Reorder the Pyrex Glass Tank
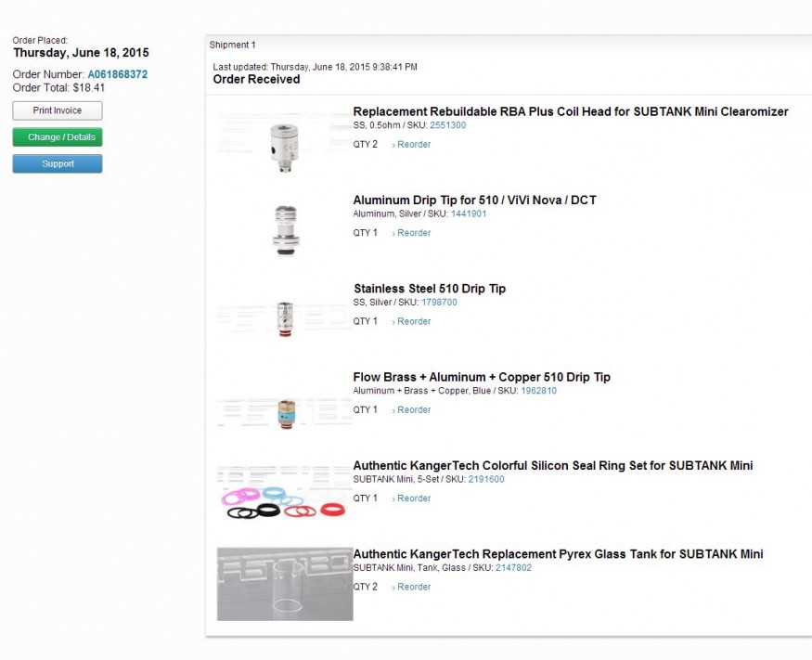Viewport: 812px width, 660px height. [x=413, y=587]
